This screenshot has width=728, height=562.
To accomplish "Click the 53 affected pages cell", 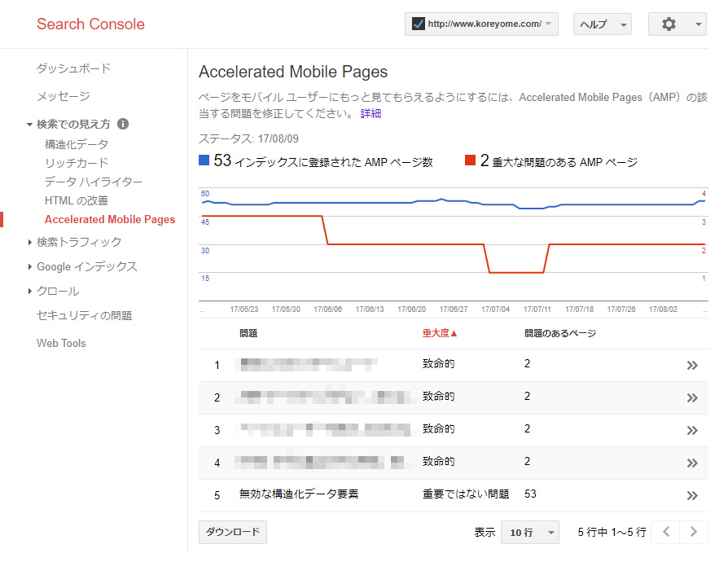I will point(530,494).
